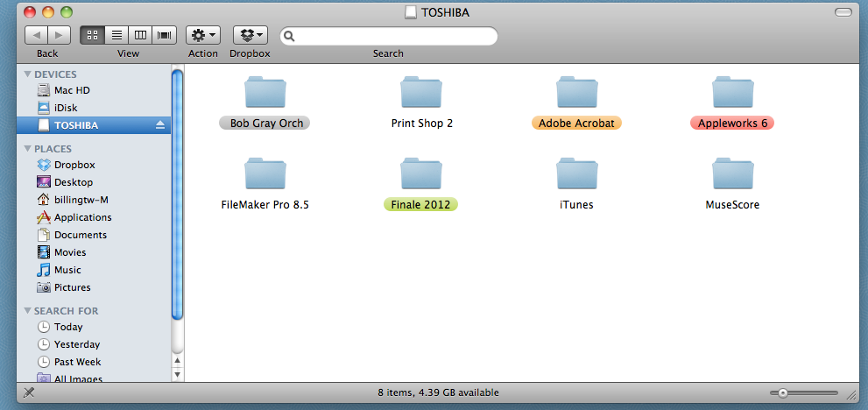Image resolution: width=868 pixels, height=410 pixels.
Task: Open the Dropbox toolbar menu
Action: tap(251, 35)
